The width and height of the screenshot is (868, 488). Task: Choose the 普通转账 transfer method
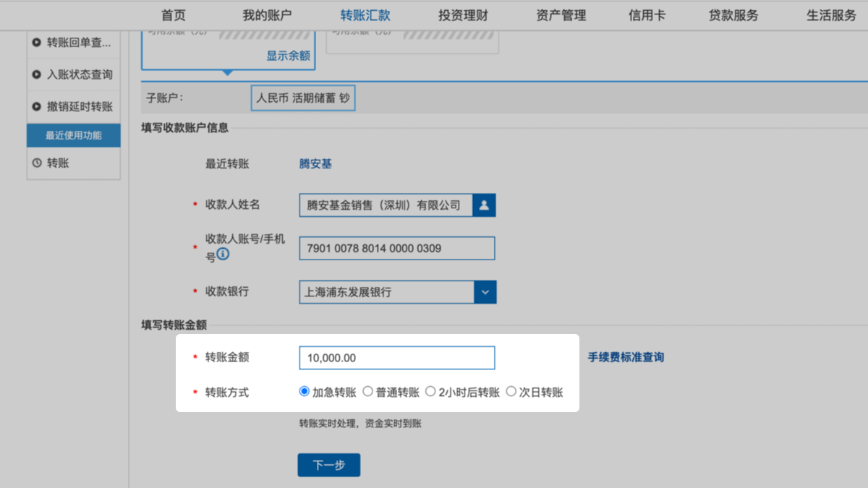point(367,392)
